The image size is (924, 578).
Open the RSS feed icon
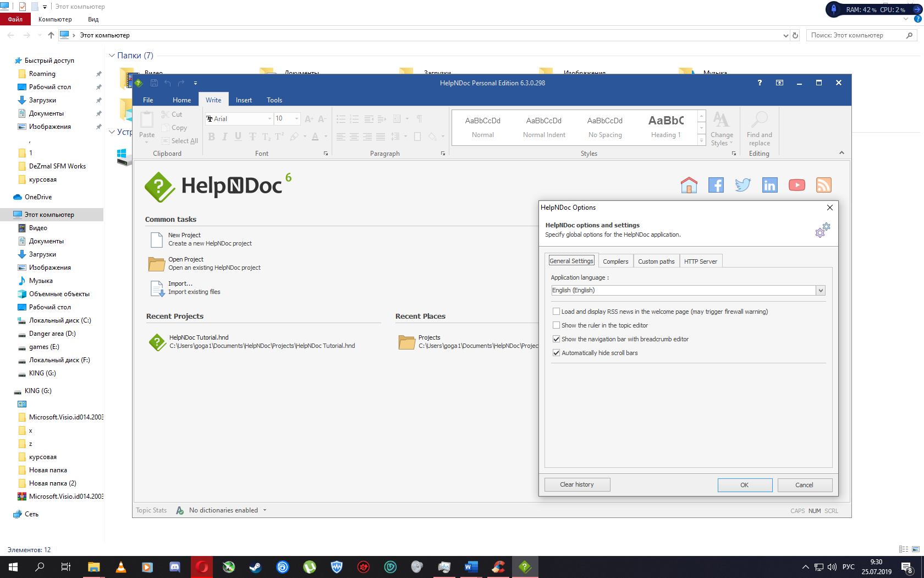pos(823,185)
